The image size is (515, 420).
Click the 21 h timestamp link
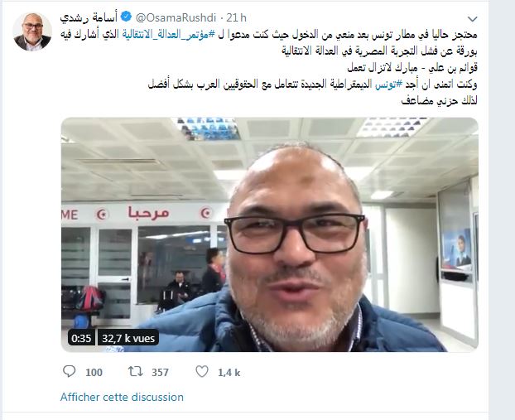tap(236, 17)
